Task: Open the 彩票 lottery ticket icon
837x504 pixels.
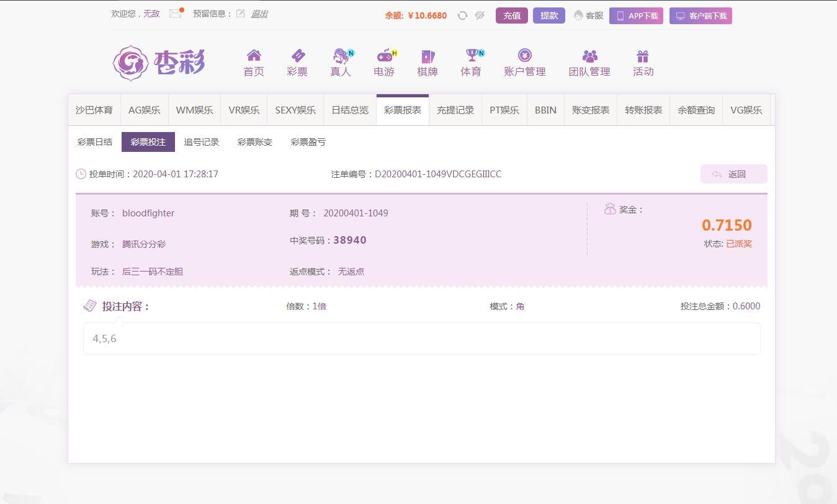Action: click(x=297, y=56)
